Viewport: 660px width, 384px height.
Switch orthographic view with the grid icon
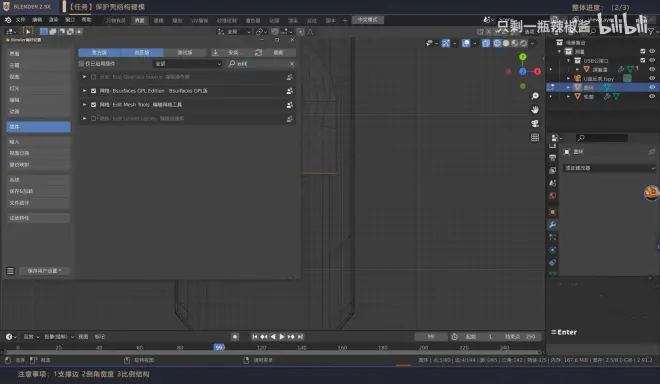(x=535, y=137)
